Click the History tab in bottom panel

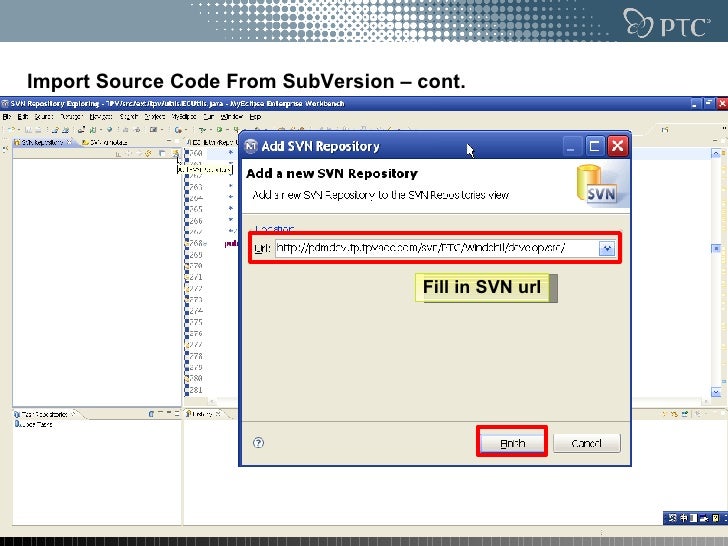coord(202,414)
